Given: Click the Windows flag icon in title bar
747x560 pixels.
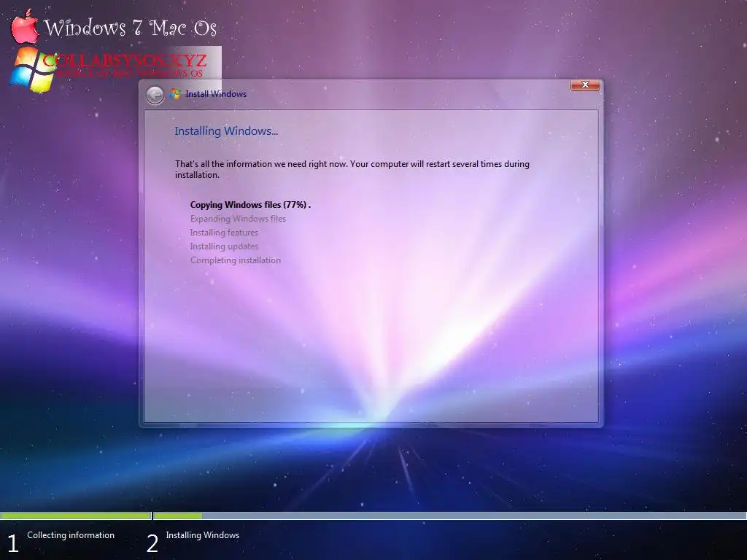Looking at the screenshot, I should click(175, 94).
